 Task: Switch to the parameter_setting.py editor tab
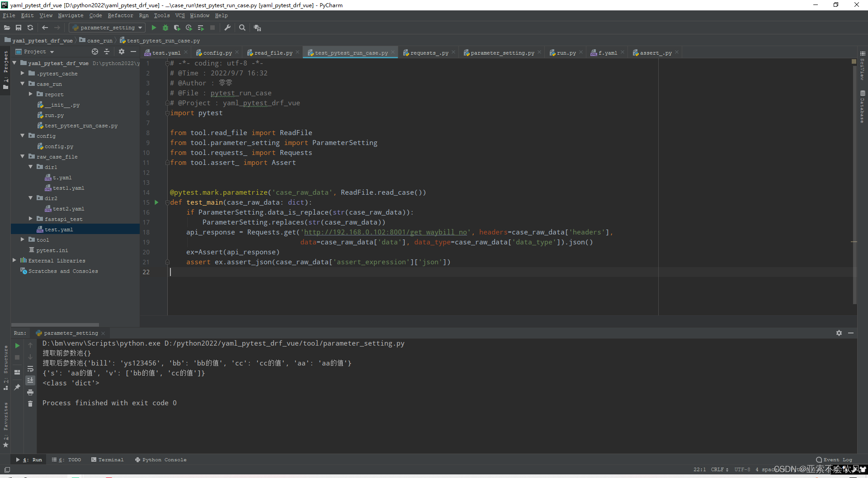click(x=502, y=53)
